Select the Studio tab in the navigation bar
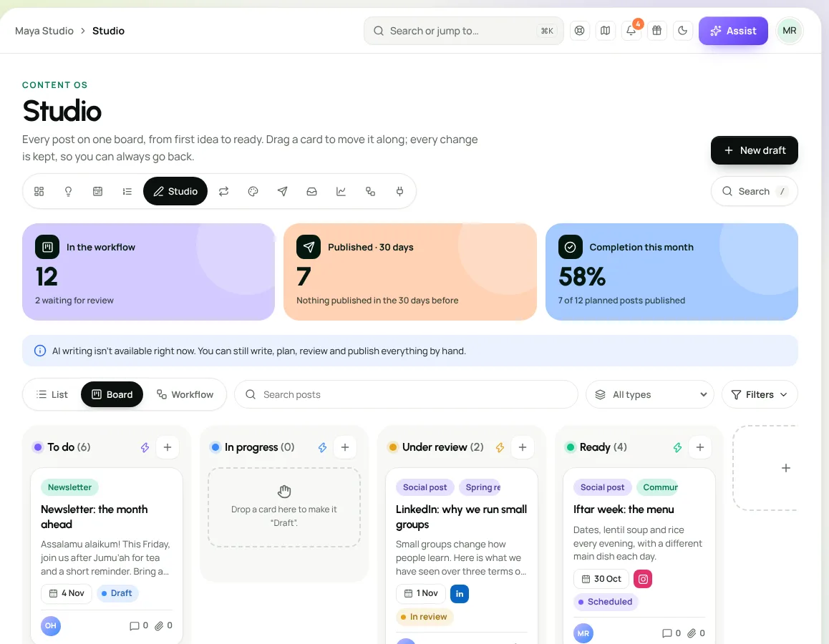829x644 pixels. click(175, 191)
